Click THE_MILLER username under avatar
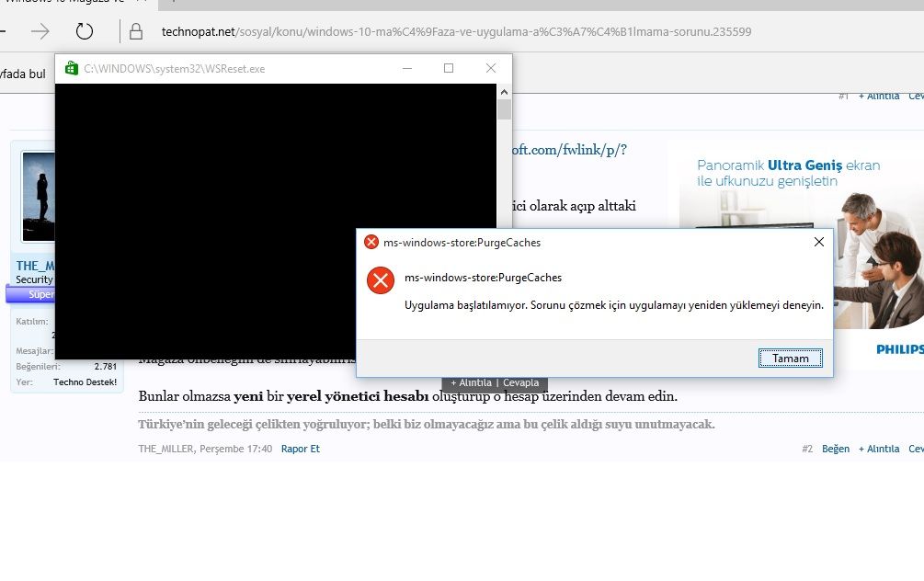The image size is (924, 581). point(35,266)
